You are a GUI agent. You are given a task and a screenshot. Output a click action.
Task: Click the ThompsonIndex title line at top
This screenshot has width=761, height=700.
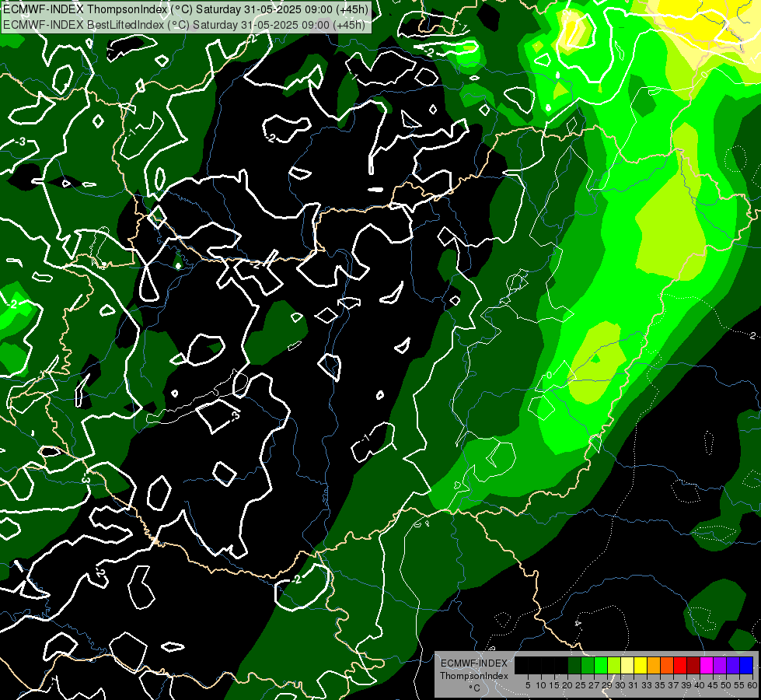click(x=186, y=9)
